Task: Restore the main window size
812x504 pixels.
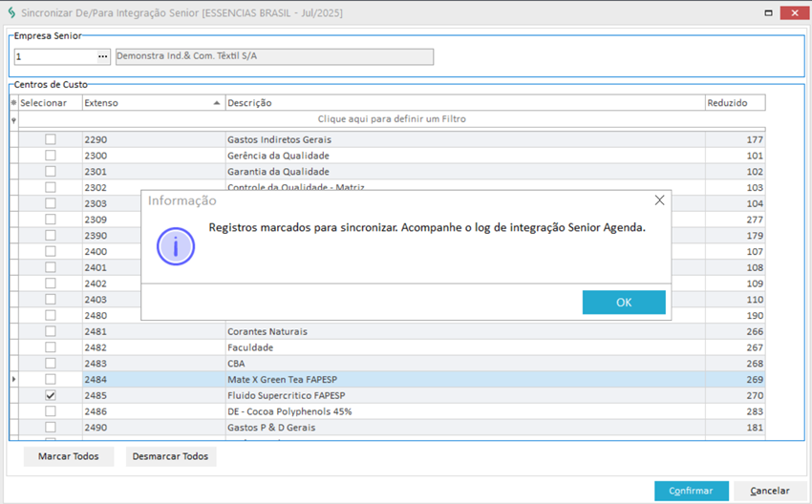Action: point(768,13)
